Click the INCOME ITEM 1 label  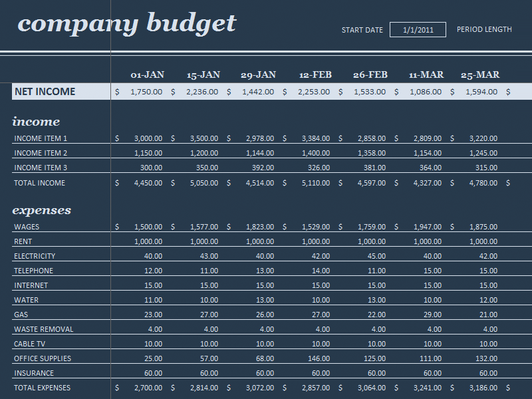point(41,138)
